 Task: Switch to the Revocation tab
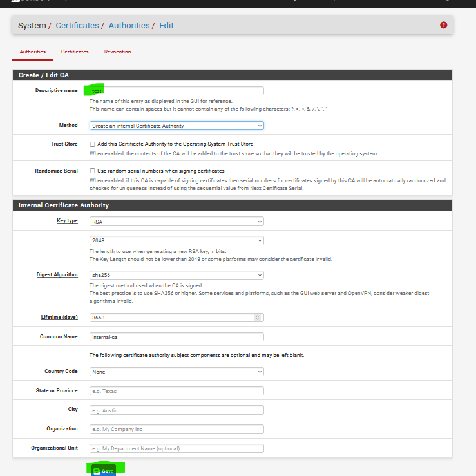pyautogui.click(x=117, y=52)
